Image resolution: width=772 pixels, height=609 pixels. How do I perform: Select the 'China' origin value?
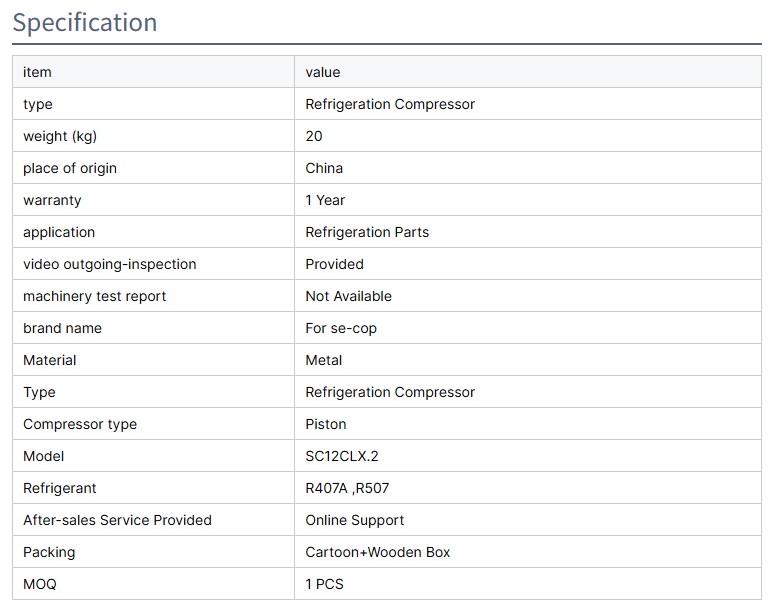[324, 168]
